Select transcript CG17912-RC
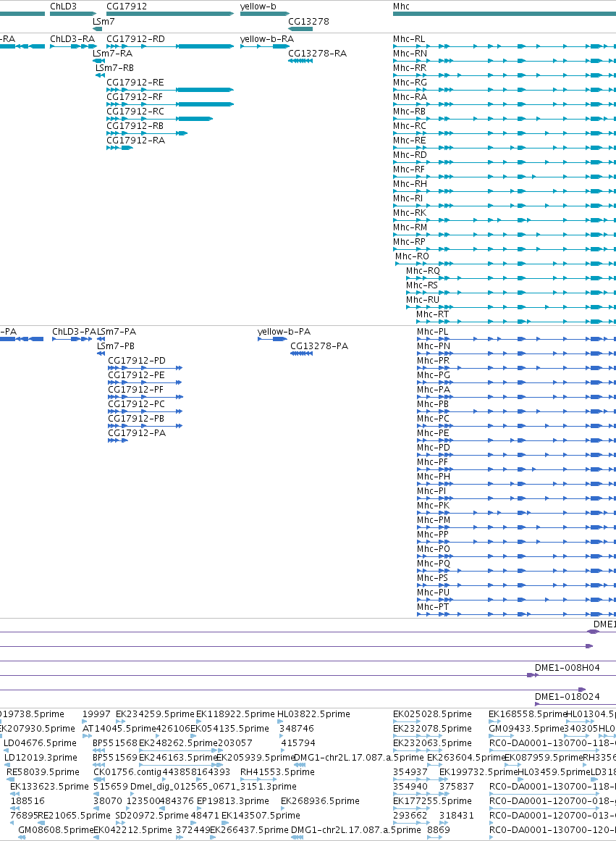The image size is (616, 841). [x=135, y=112]
